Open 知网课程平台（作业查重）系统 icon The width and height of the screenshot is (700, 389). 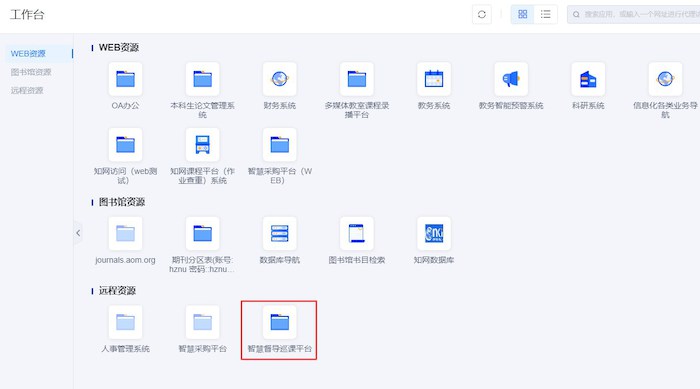click(203, 145)
